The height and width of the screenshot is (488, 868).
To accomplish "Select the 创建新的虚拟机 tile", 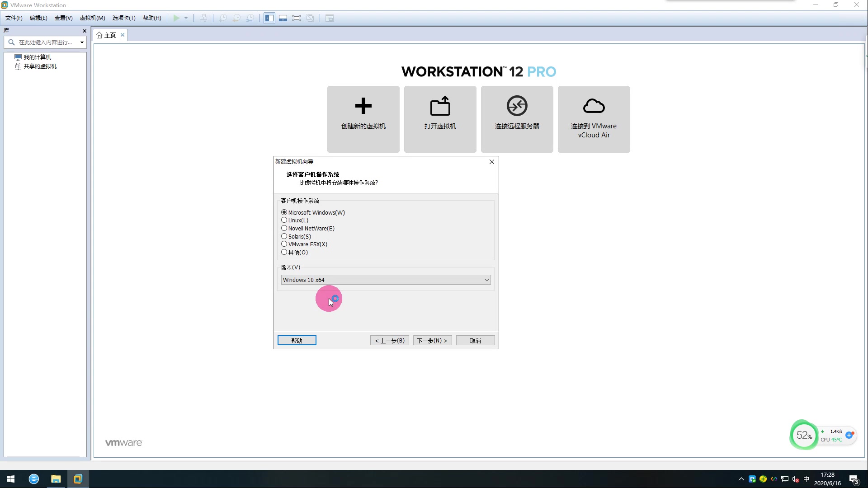I will click(363, 119).
